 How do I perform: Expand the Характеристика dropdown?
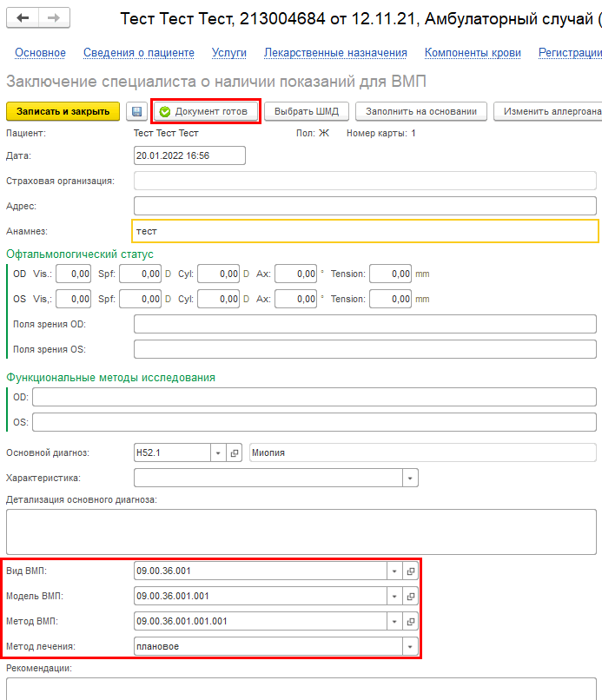pos(410,478)
